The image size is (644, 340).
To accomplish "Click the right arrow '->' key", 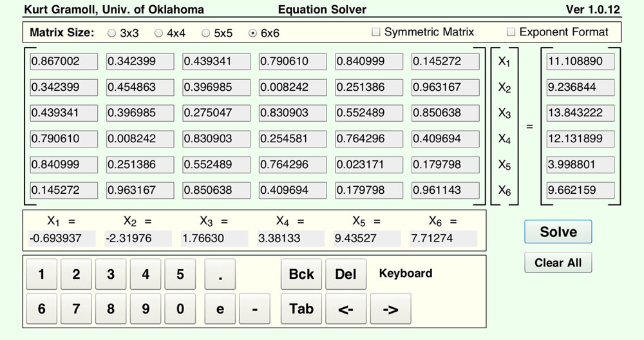I will [391, 308].
